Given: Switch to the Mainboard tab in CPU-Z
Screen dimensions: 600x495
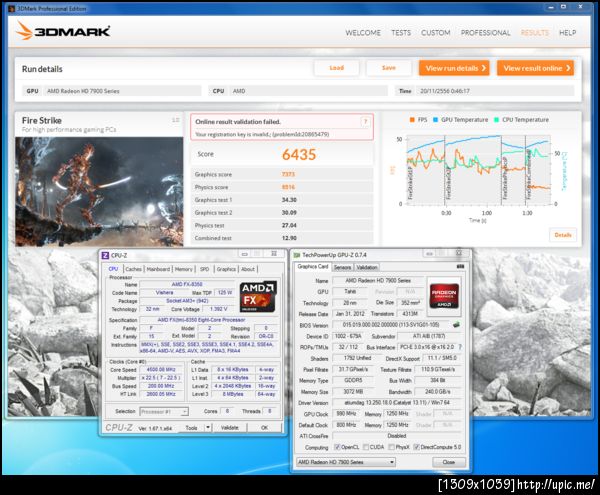Looking at the screenshot, I should [158, 269].
